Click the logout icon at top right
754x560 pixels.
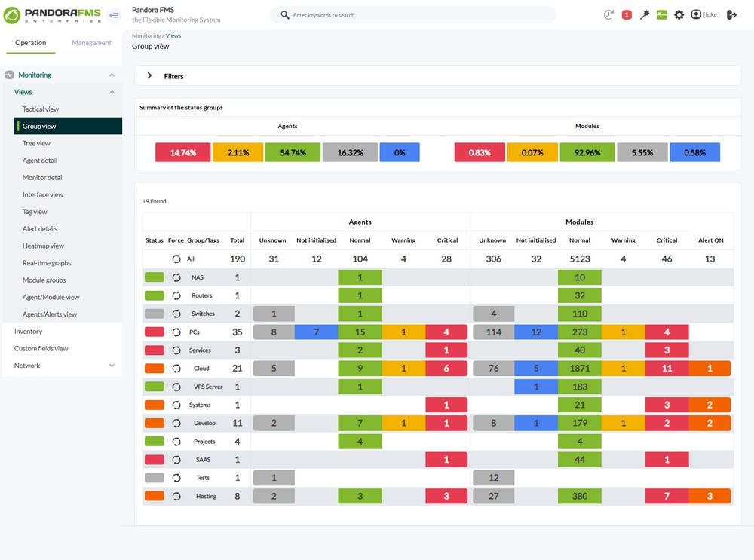coord(731,15)
